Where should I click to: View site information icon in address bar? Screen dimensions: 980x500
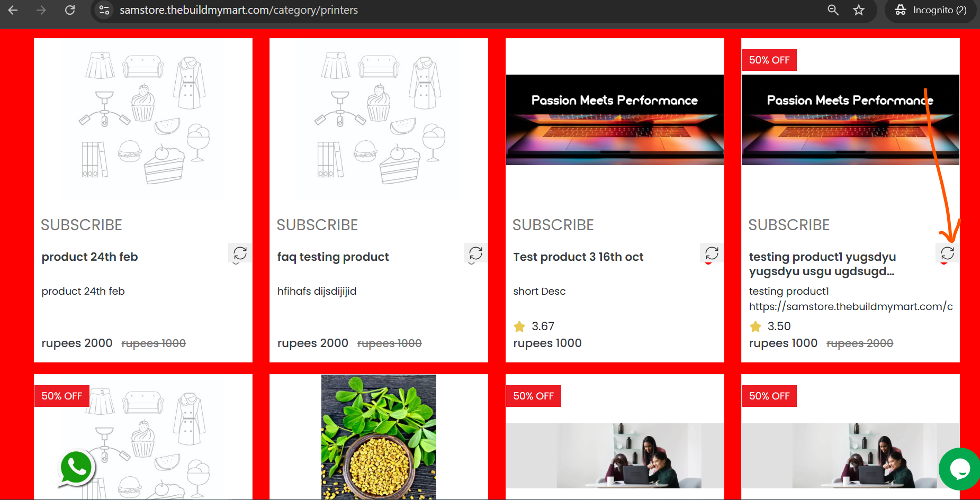pyautogui.click(x=105, y=10)
